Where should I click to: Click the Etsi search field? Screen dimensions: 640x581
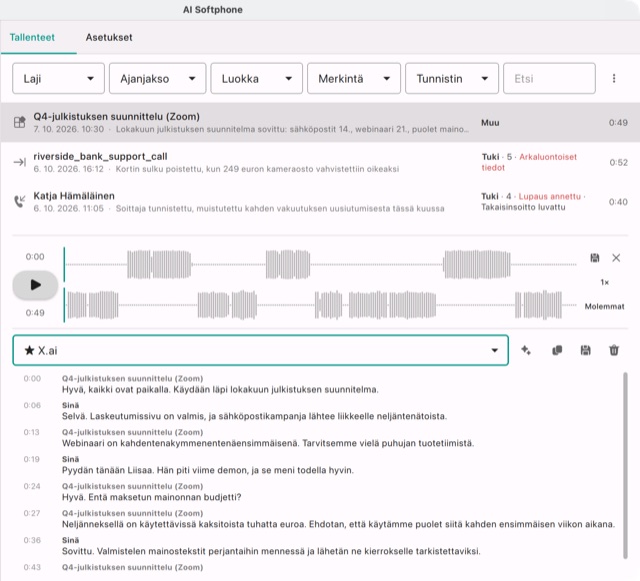pyautogui.click(x=549, y=78)
